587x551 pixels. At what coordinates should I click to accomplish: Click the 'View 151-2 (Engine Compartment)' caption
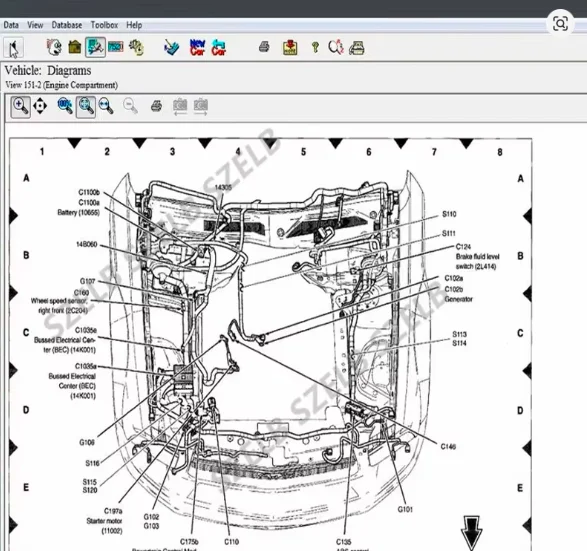point(61,85)
